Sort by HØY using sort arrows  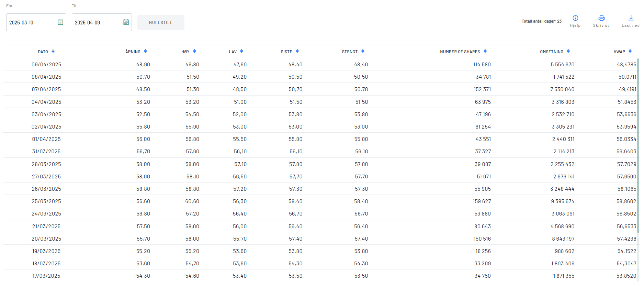195,52
